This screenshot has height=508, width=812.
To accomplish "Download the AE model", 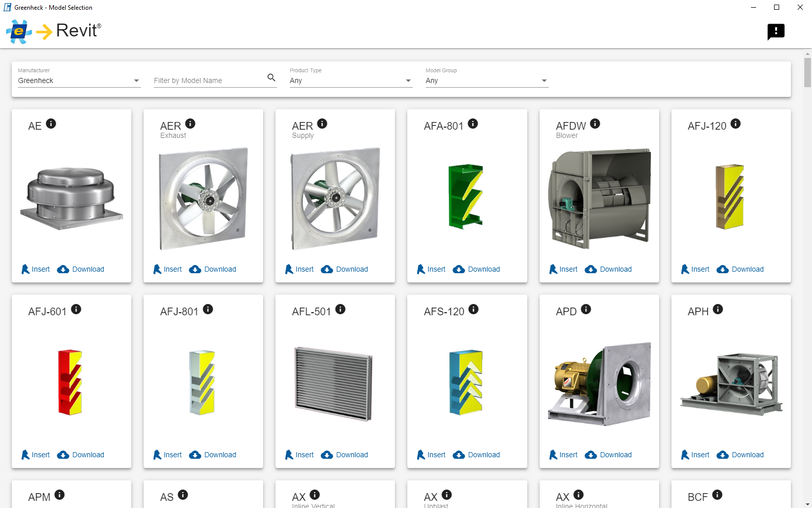I will pyautogui.click(x=81, y=269).
